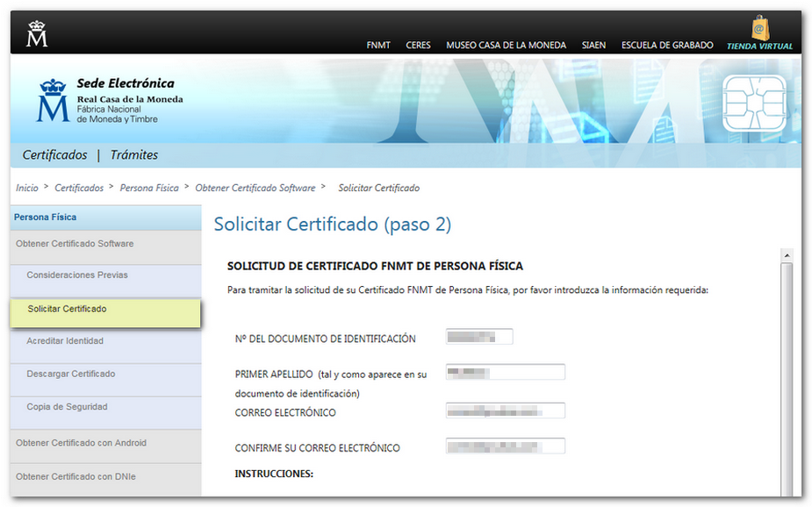The height and width of the screenshot is (507, 812).
Task: Go to CERES in top navigation
Action: point(418,46)
